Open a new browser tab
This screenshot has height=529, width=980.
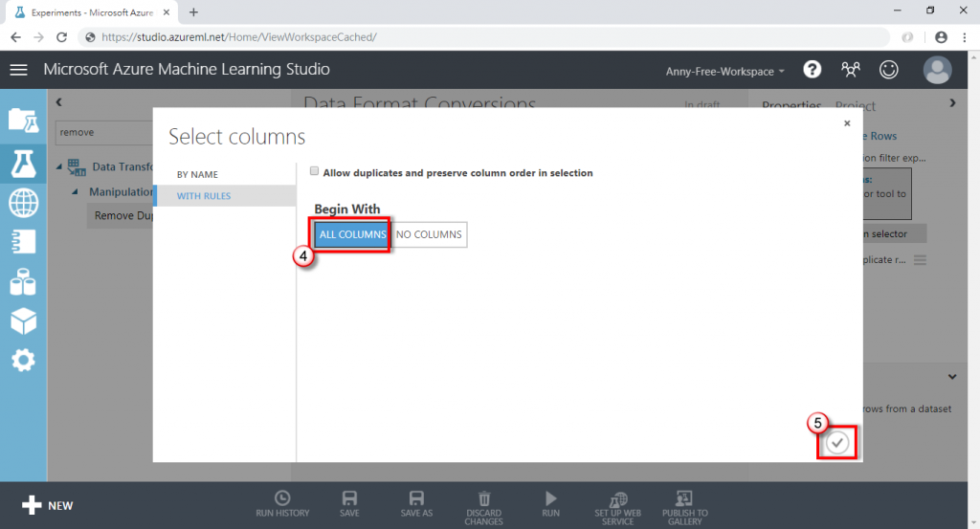pyautogui.click(x=193, y=11)
